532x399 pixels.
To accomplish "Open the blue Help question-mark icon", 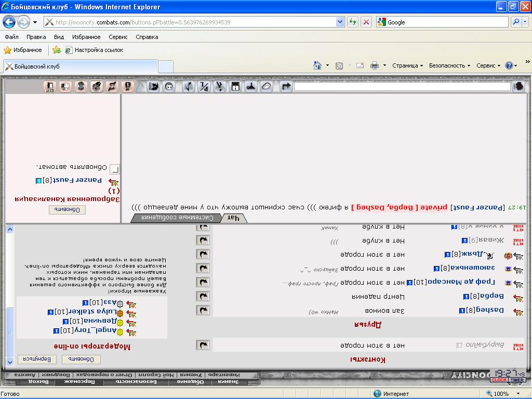I will click(509, 65).
